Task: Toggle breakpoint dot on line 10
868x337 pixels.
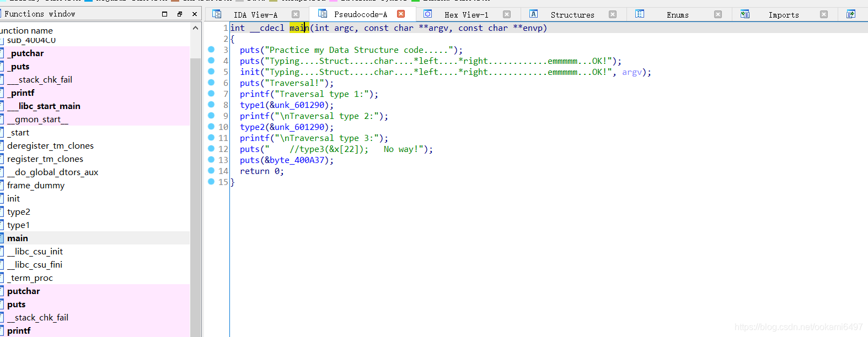Action: 211,127
